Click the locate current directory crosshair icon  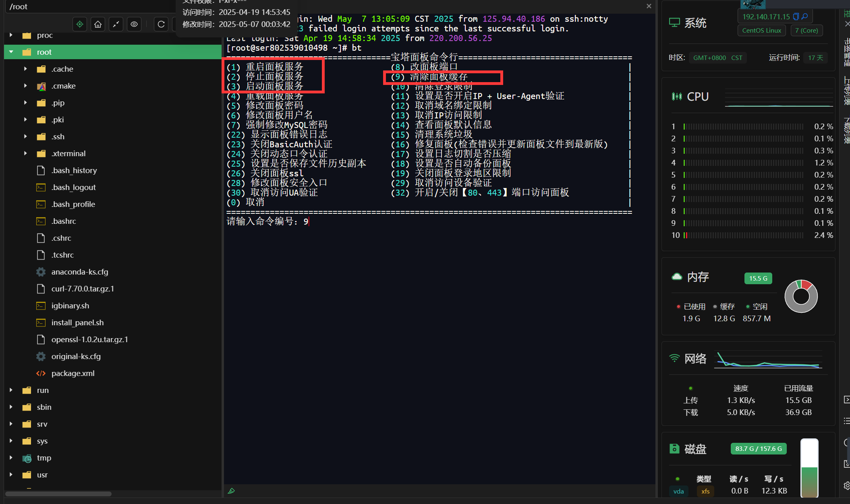pos(79,24)
